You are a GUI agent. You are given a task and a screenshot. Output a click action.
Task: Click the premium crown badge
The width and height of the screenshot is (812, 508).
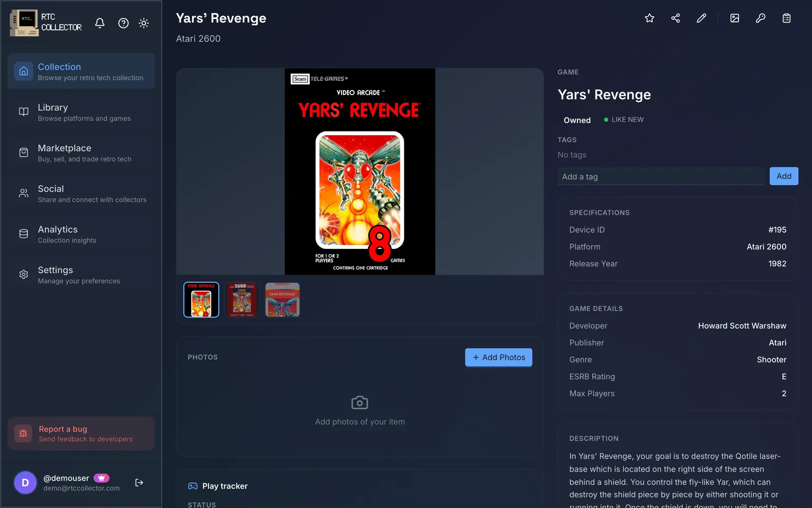click(101, 478)
